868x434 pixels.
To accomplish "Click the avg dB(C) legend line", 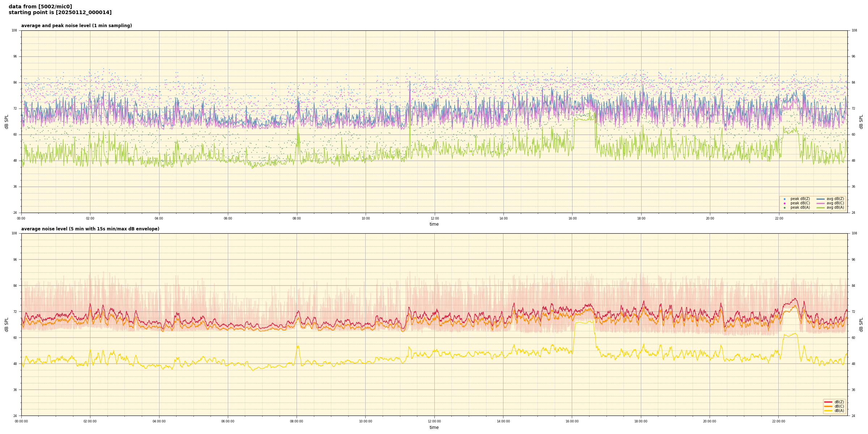I will pyautogui.click(x=821, y=203).
